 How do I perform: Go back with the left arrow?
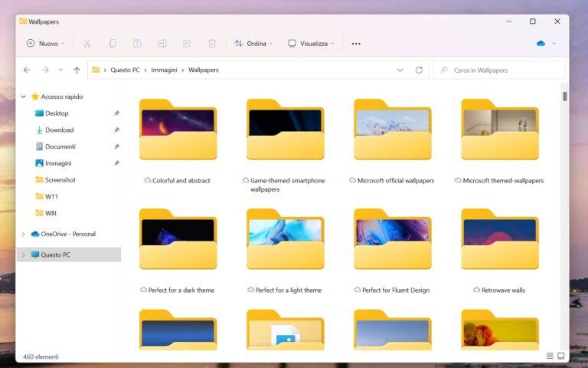27,70
